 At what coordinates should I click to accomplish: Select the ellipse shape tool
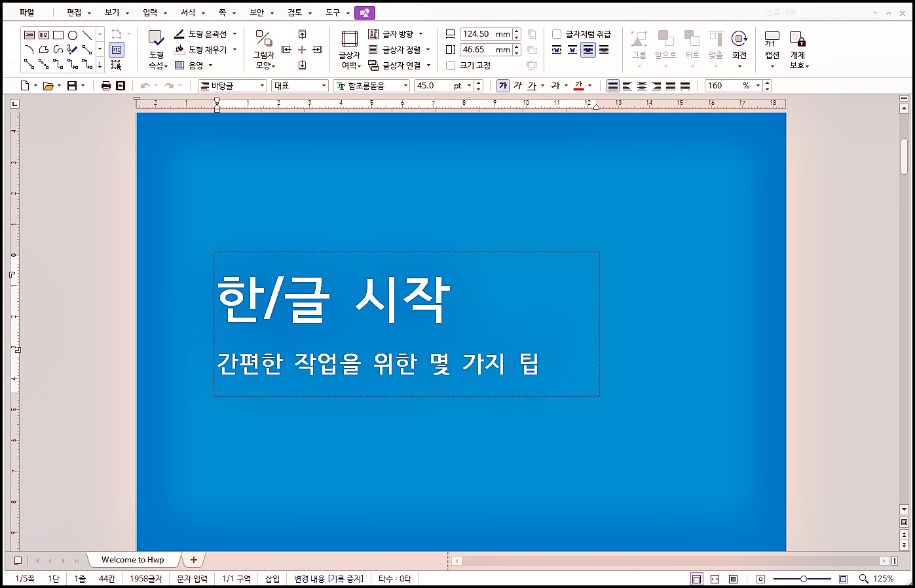click(x=73, y=35)
